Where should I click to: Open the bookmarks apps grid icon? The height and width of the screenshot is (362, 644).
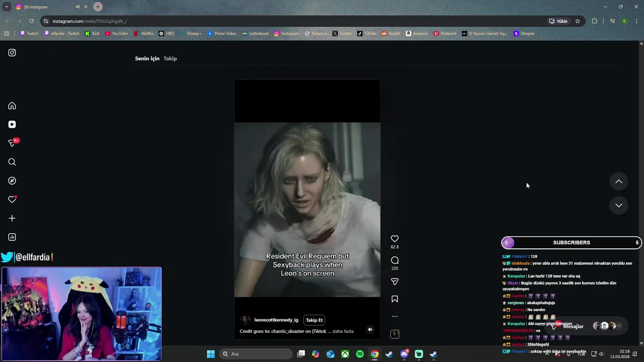click(7, 34)
